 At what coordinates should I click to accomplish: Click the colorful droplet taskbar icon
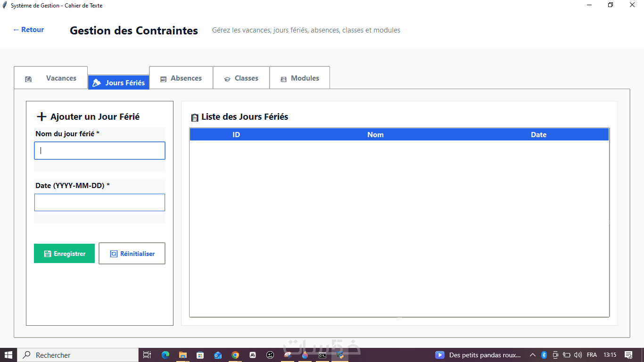click(x=305, y=355)
